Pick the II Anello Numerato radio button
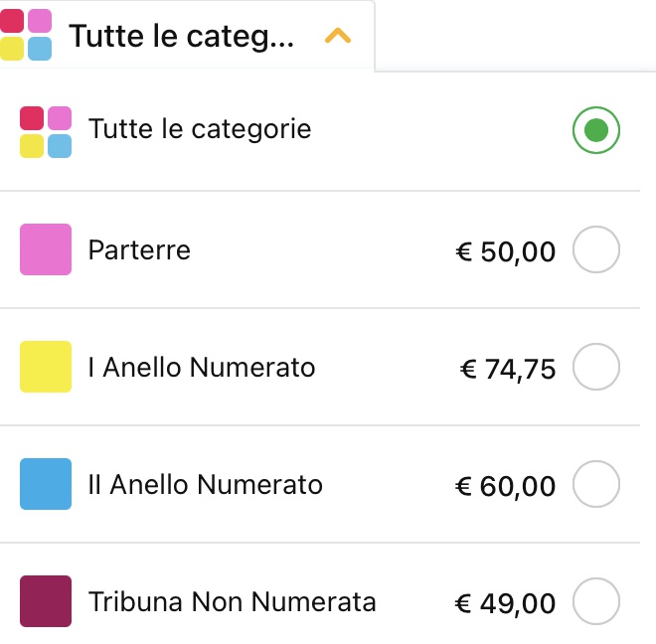Viewport: 656px width, 644px height. coord(595,484)
